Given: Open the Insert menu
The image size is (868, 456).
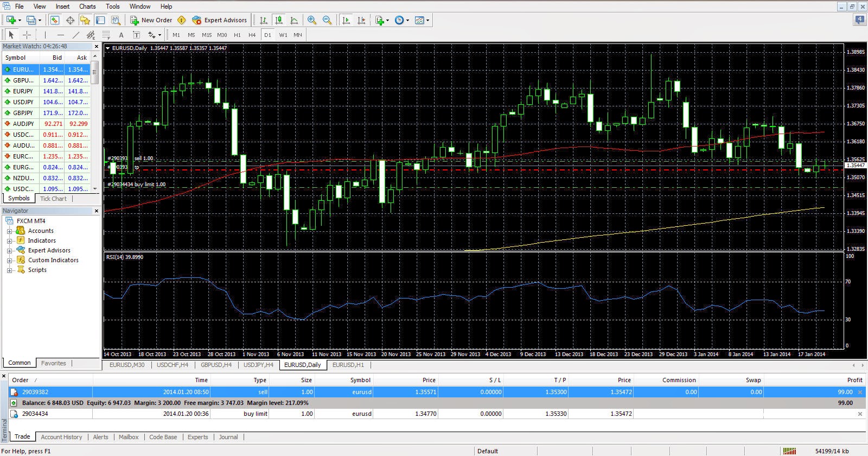Looking at the screenshot, I should point(62,7).
